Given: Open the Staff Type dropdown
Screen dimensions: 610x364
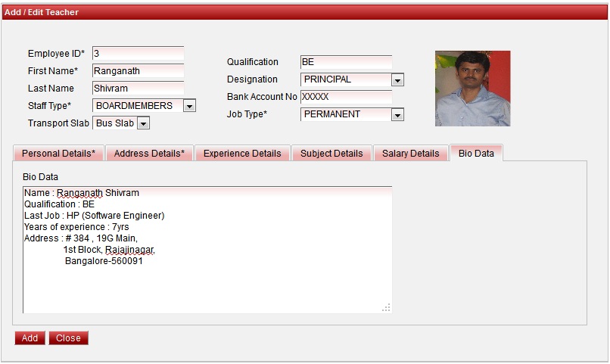Looking at the screenshot, I should point(189,106).
